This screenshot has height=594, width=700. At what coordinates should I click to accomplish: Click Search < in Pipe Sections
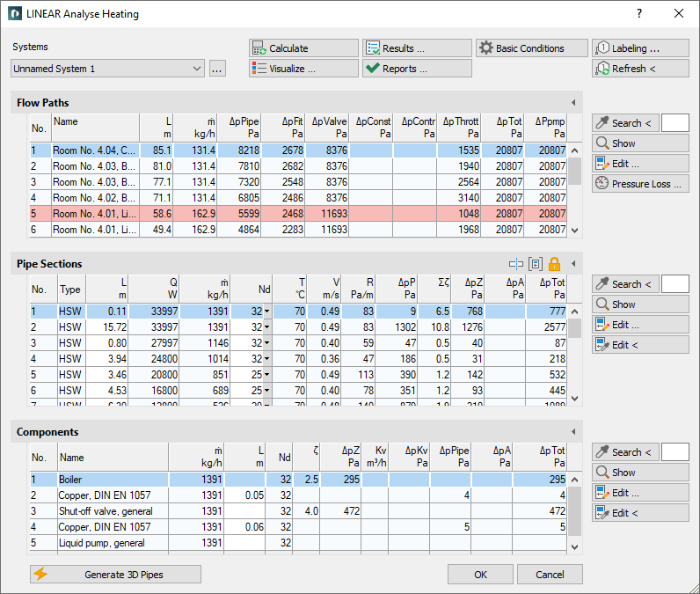click(625, 284)
